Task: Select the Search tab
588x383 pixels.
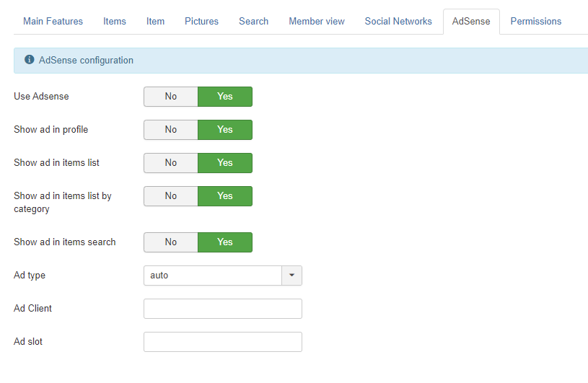Action: (253, 22)
